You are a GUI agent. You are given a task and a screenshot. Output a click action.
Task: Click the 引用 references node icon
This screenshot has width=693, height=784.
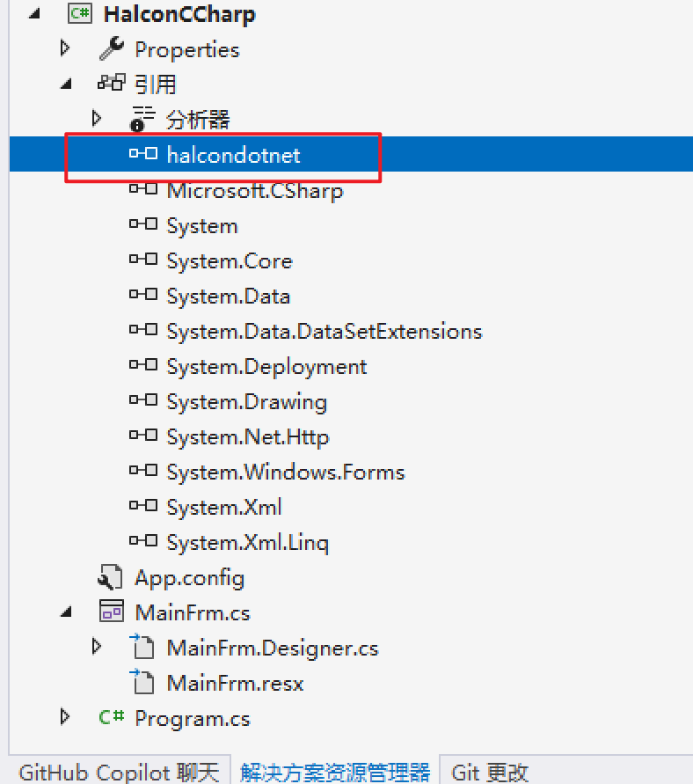click(104, 83)
